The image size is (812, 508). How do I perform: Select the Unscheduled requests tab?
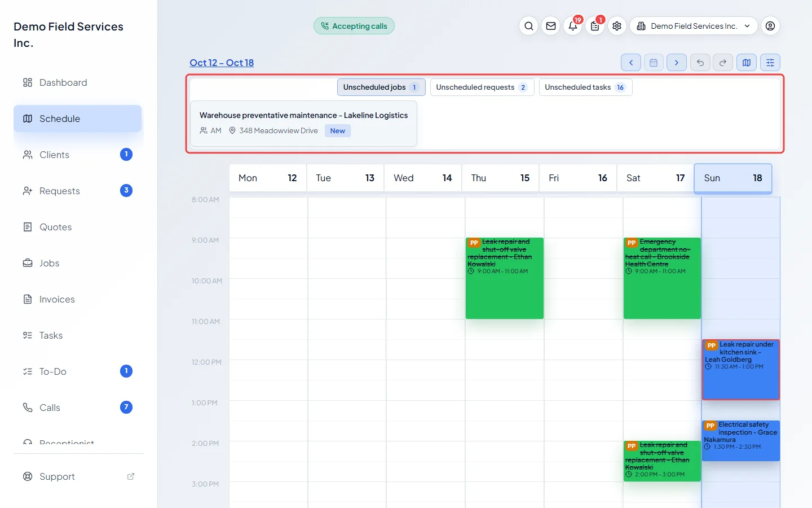coord(482,87)
